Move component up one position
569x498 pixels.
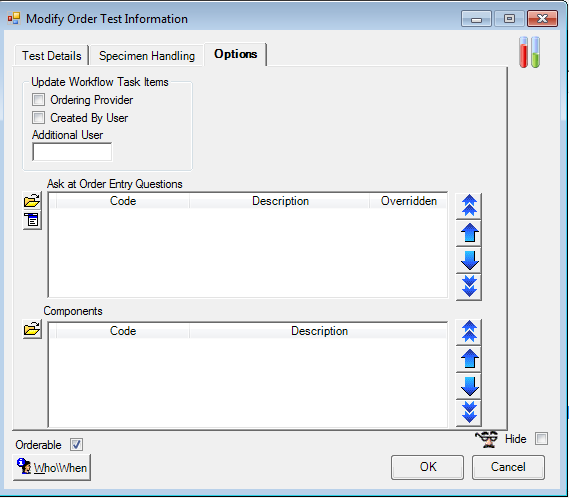pyautogui.click(x=469, y=359)
